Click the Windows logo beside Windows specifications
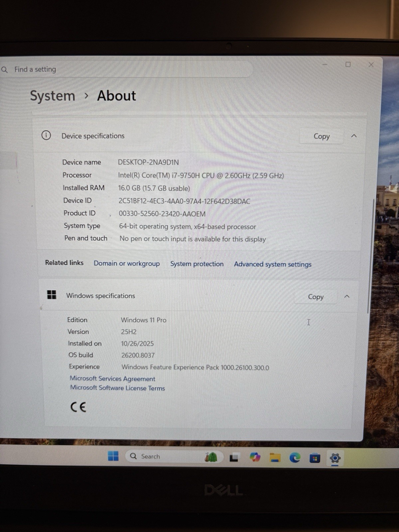 pyautogui.click(x=52, y=295)
